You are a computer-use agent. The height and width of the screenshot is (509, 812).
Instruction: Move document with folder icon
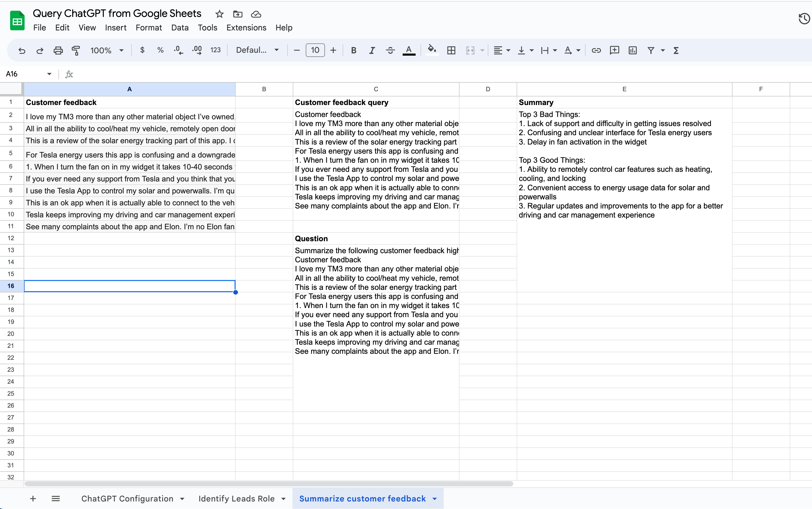(237, 14)
